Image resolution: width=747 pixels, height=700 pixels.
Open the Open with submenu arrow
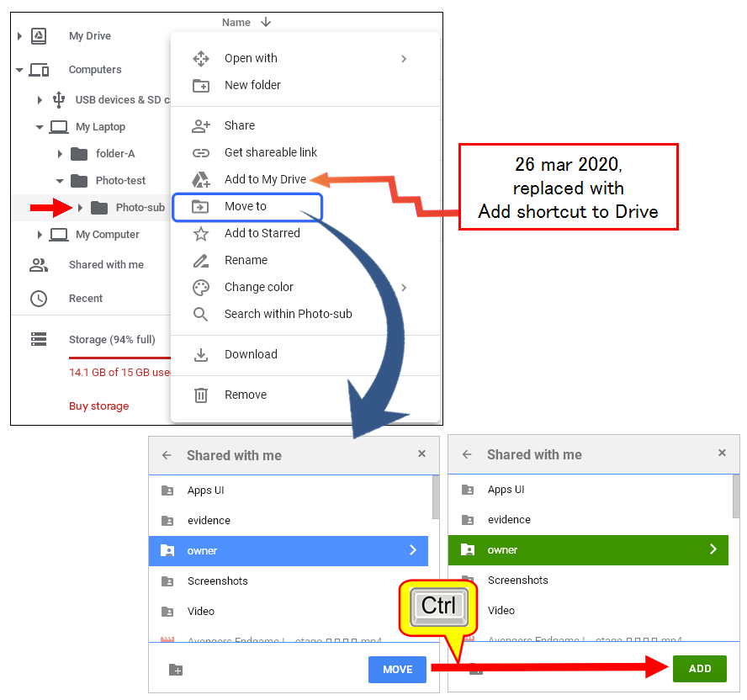click(x=404, y=59)
